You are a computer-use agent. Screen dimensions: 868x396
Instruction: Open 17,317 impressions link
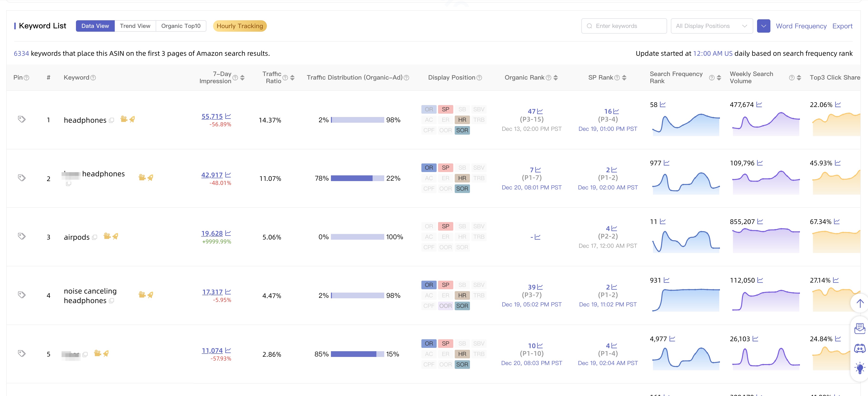[212, 292]
